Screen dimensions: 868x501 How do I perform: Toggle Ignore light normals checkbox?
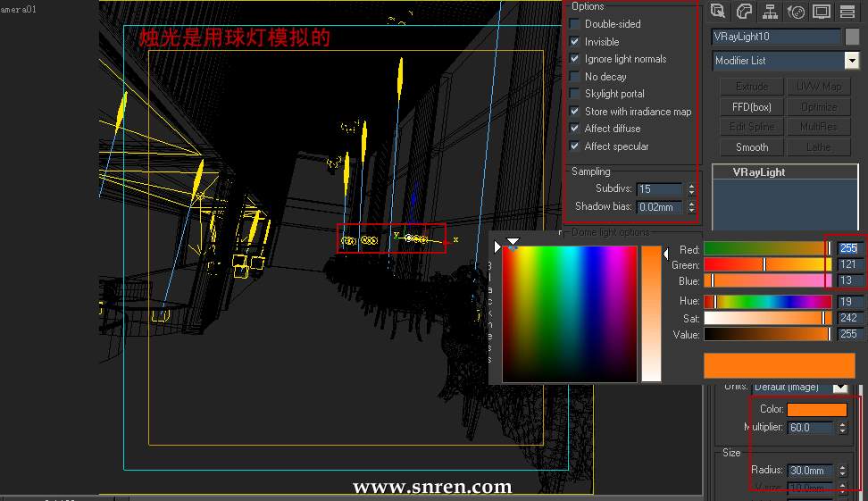click(x=574, y=59)
